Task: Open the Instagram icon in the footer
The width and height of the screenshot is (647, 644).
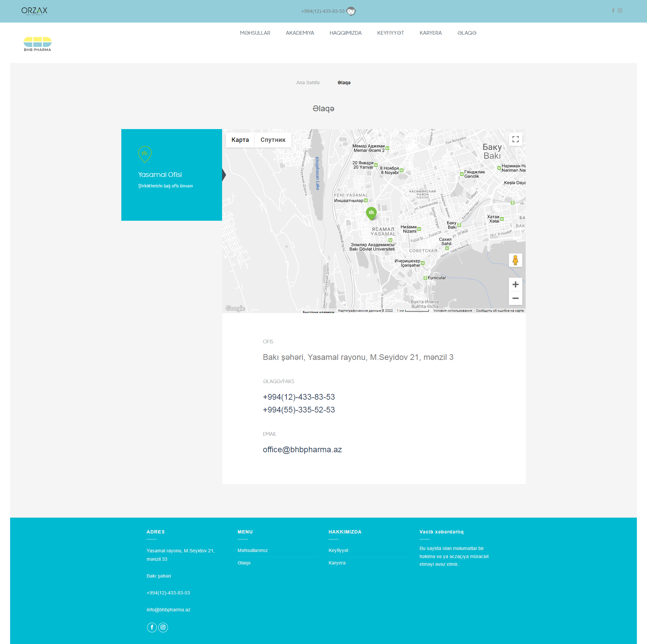Action: [163, 627]
